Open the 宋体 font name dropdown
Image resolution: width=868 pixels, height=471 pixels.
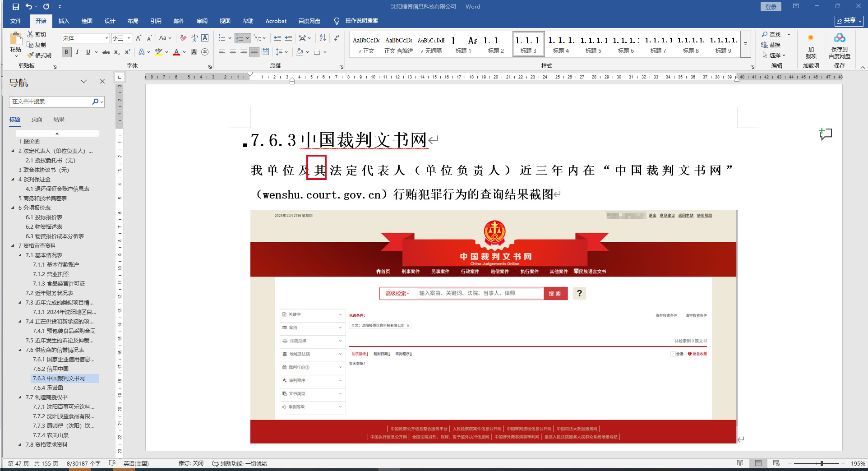[x=106, y=38]
